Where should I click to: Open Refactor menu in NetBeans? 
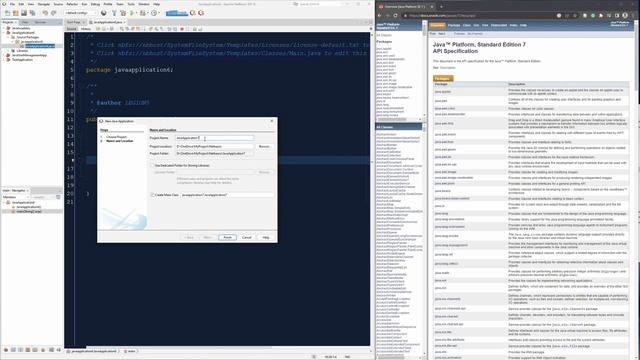point(72,4)
